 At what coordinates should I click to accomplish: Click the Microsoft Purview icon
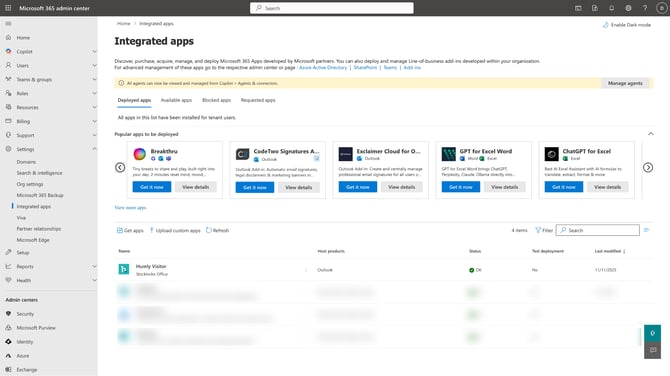(9, 328)
